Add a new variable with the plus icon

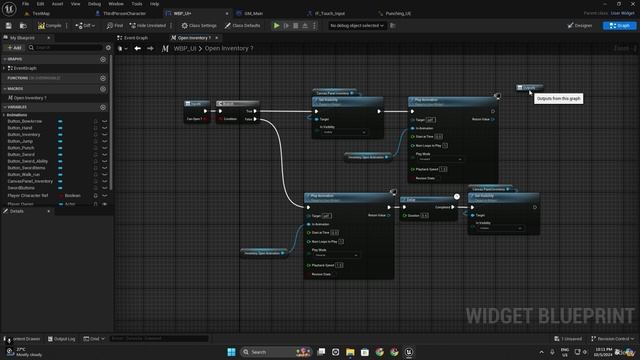(x=103, y=107)
